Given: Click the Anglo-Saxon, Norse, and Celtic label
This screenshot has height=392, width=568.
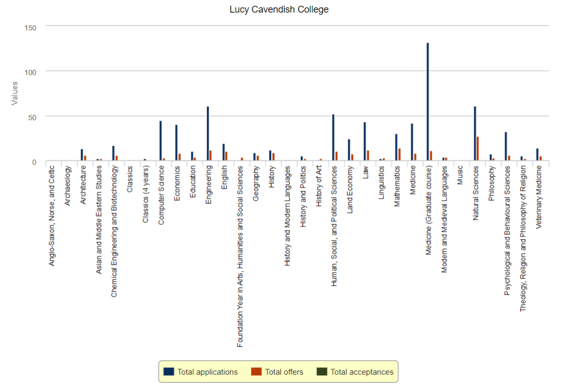Looking at the screenshot, I should 52,216.
